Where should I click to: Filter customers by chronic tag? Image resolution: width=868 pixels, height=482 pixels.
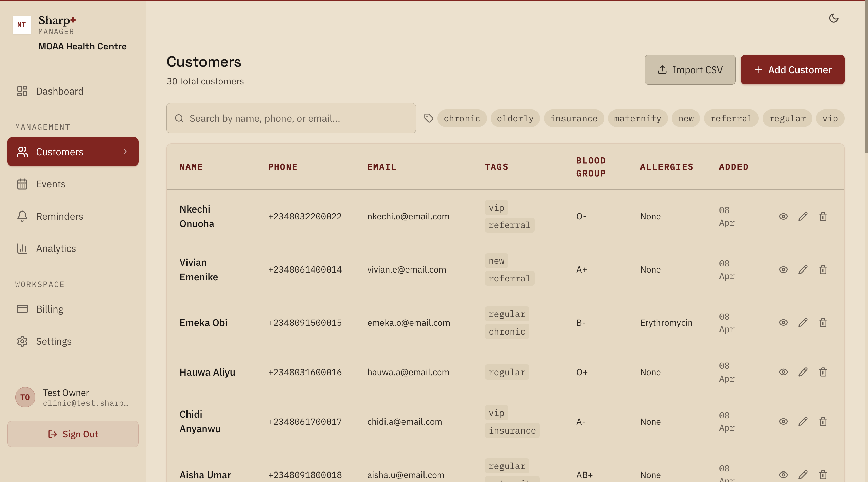coord(462,118)
